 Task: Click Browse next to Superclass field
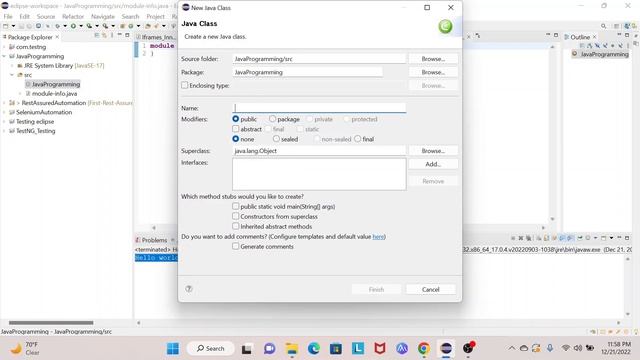pyautogui.click(x=433, y=151)
